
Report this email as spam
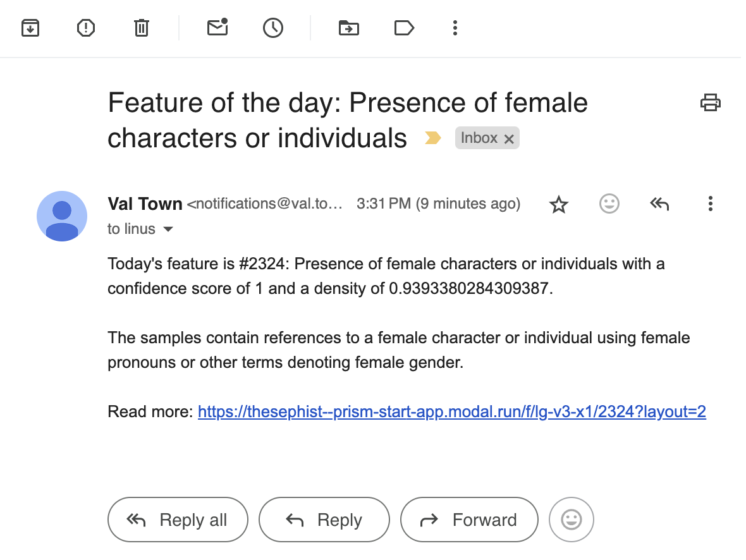(85, 28)
